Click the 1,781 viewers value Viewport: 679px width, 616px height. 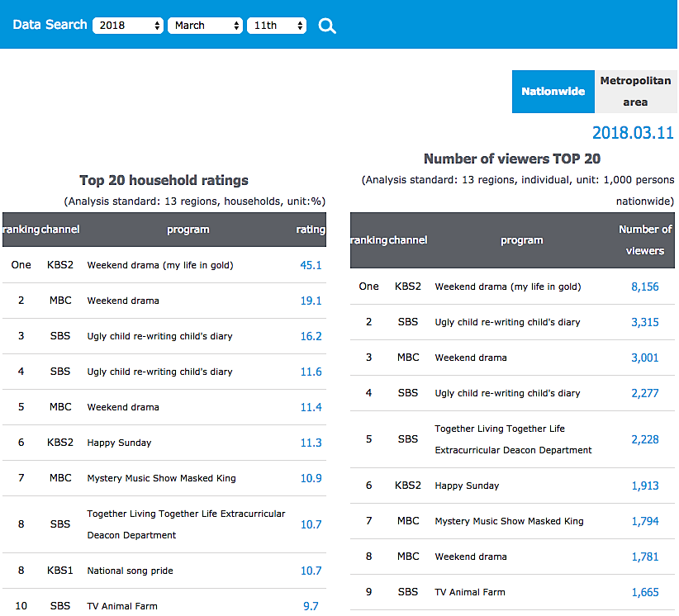point(645,557)
